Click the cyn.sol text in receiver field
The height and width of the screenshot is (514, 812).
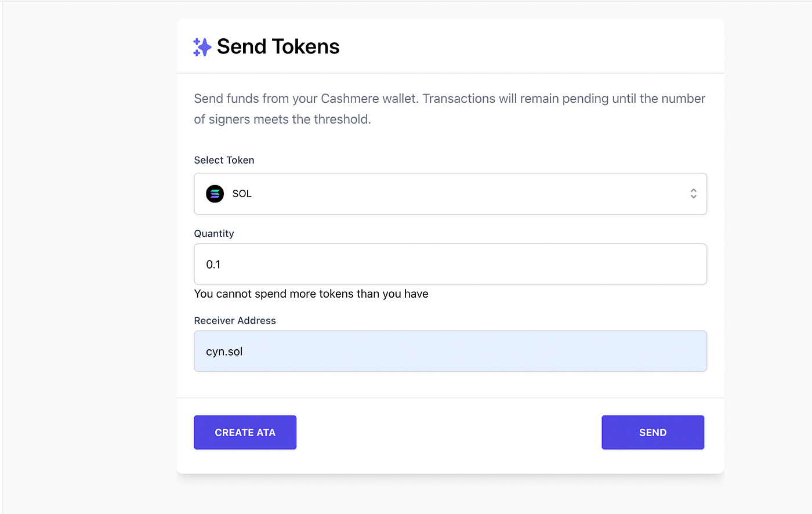(224, 352)
